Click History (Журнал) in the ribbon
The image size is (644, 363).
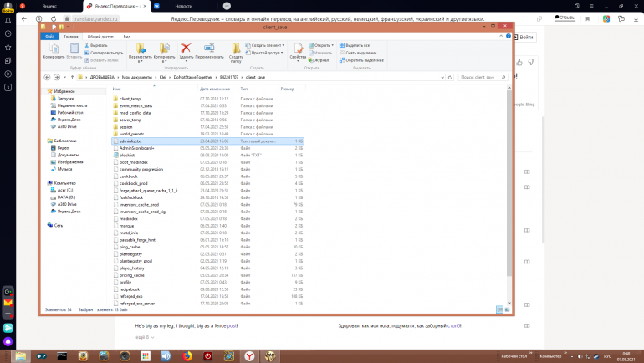[x=319, y=60]
